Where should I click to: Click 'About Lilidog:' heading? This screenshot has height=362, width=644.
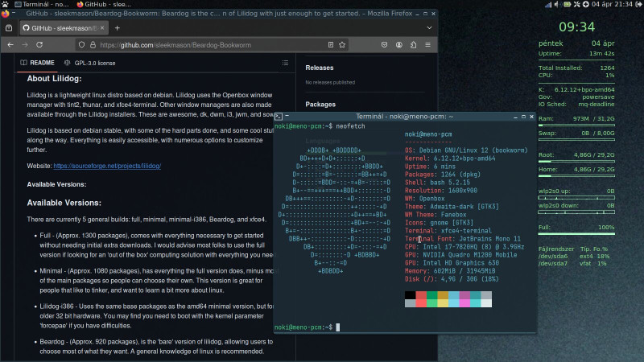[x=54, y=78]
